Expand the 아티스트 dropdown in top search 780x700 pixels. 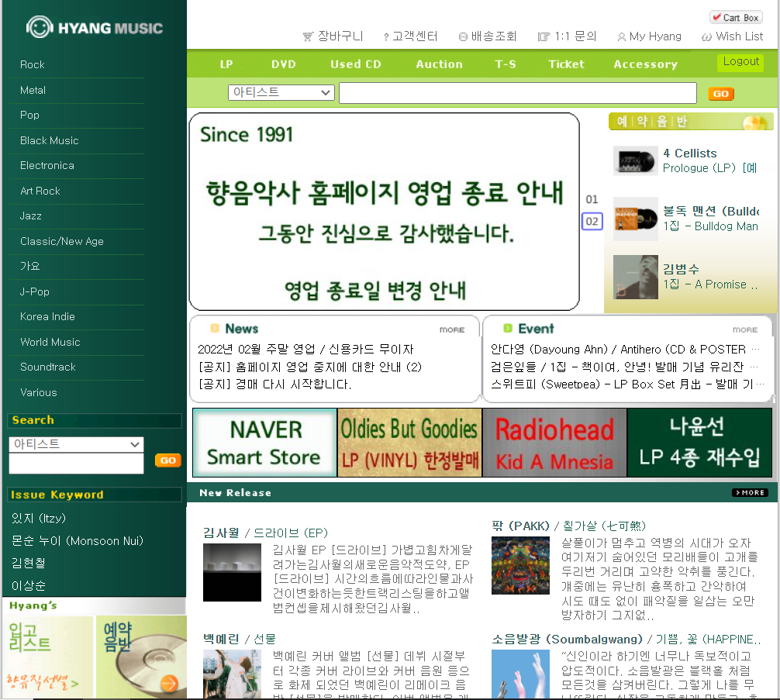tap(281, 92)
